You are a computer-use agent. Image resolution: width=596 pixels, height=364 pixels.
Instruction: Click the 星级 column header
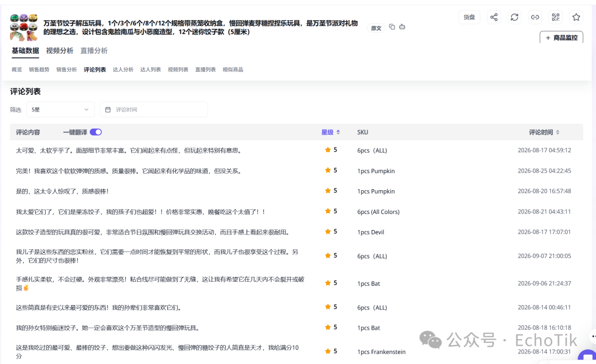coord(327,132)
